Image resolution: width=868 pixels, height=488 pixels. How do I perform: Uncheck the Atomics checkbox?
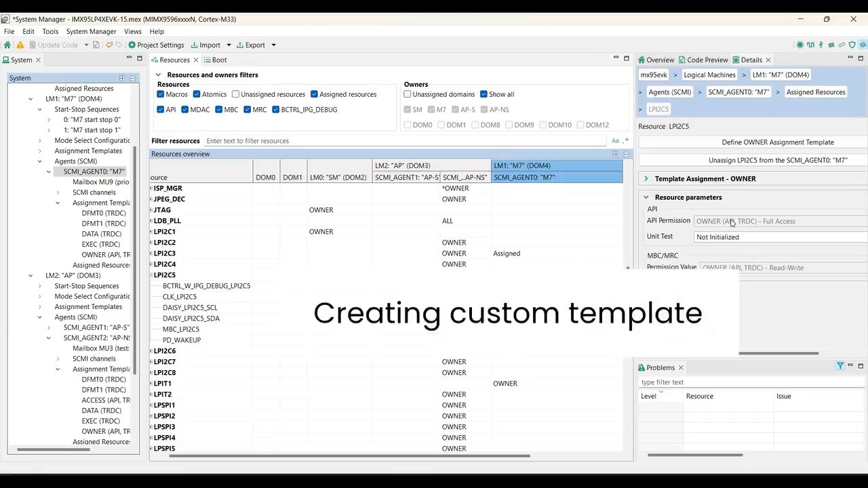(x=197, y=94)
